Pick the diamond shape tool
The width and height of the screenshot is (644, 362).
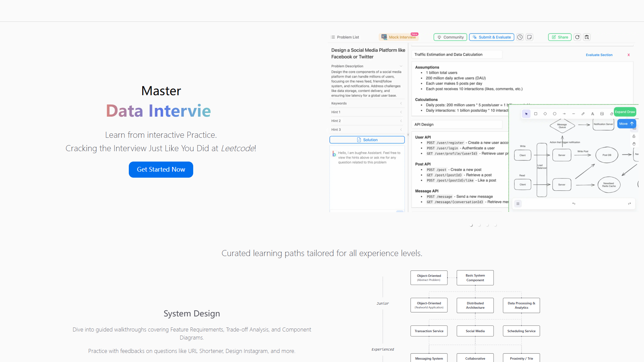pos(545,114)
